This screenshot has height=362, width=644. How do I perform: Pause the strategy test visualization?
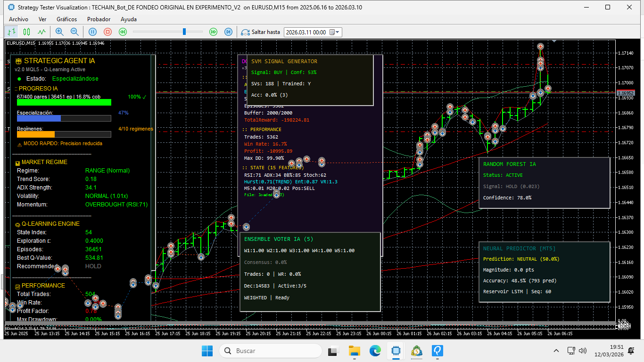pos(93,32)
